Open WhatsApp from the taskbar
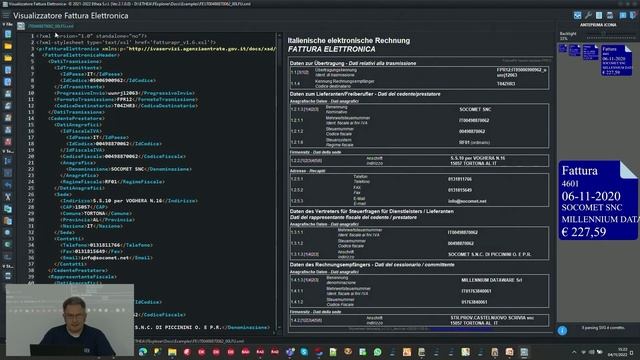Screen dimensions: 640x360 click(378, 351)
